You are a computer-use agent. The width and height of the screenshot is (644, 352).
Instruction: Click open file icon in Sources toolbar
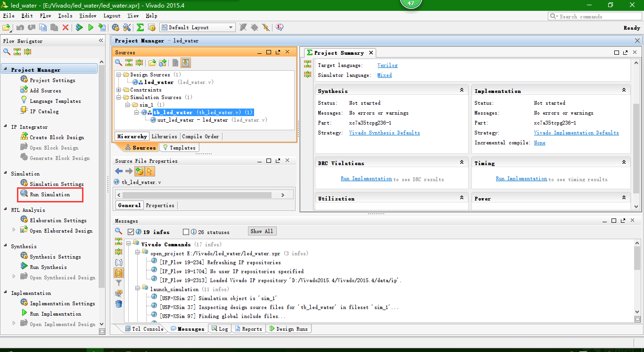click(152, 62)
